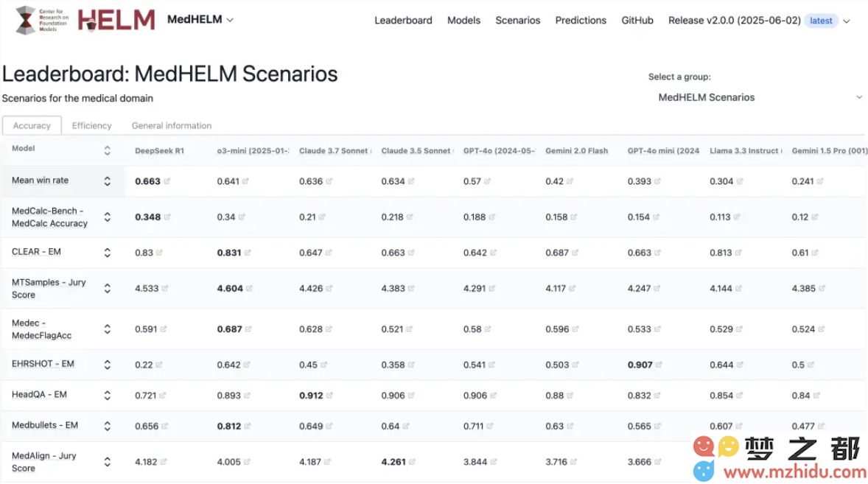
Task: Sort by MTSamples Jury Score row arrows
Action: (108, 288)
